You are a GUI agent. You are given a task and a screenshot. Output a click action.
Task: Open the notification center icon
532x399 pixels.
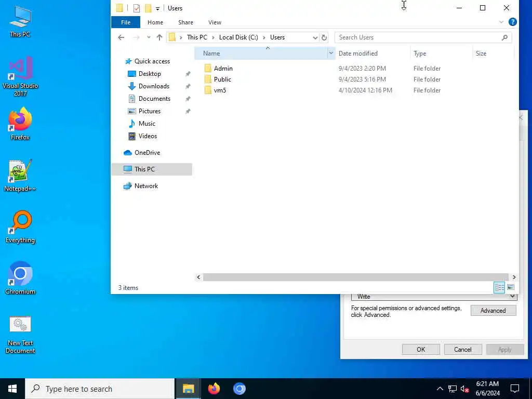tap(515, 389)
